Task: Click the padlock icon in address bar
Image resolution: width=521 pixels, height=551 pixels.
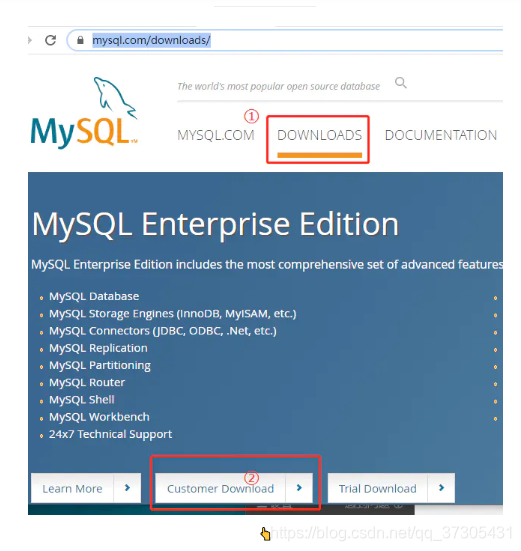Action: [80, 40]
